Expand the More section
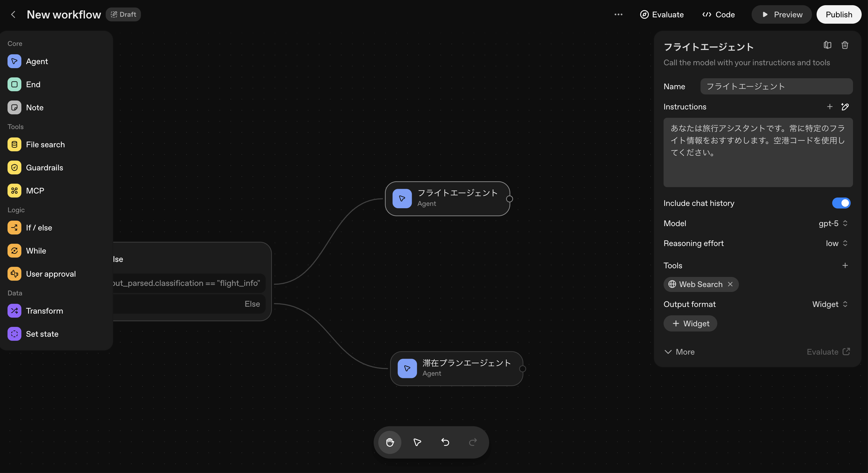868x473 pixels. click(679, 352)
